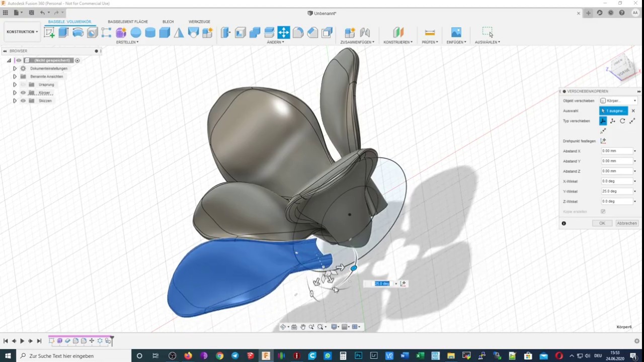Screen dimensions: 644x362
Task: Open the Konstruktion workspace dropdown
Action: (22, 32)
